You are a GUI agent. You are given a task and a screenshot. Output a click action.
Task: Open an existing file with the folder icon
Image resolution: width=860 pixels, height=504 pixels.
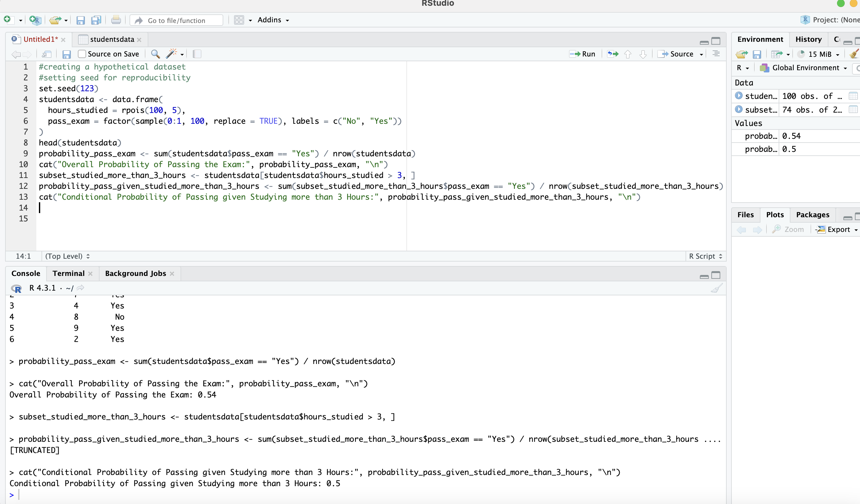[x=55, y=20]
